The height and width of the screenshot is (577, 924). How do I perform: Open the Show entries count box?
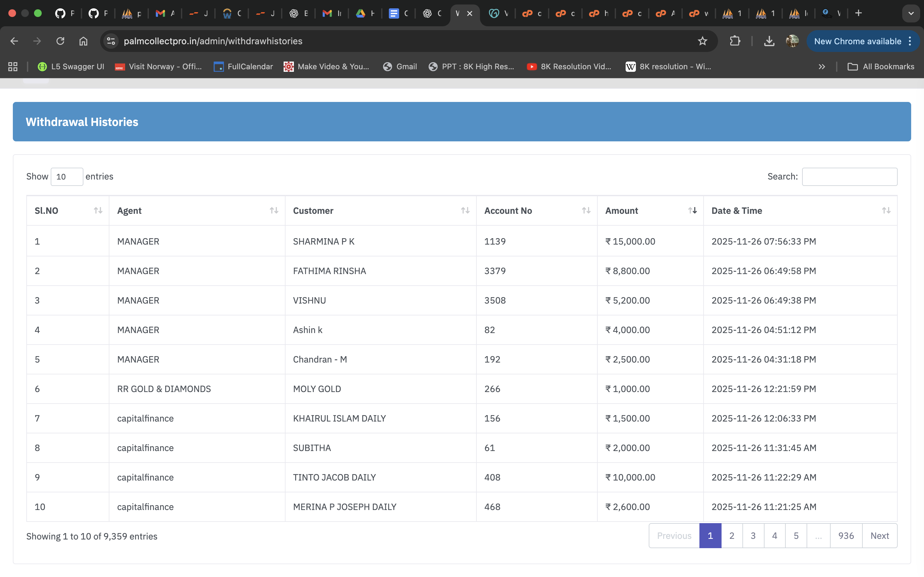[67, 177]
